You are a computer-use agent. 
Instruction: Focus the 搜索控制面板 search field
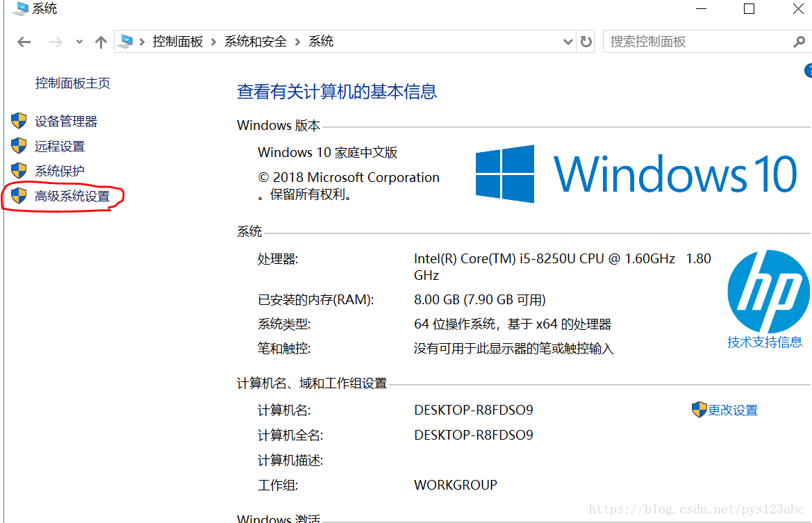[697, 42]
